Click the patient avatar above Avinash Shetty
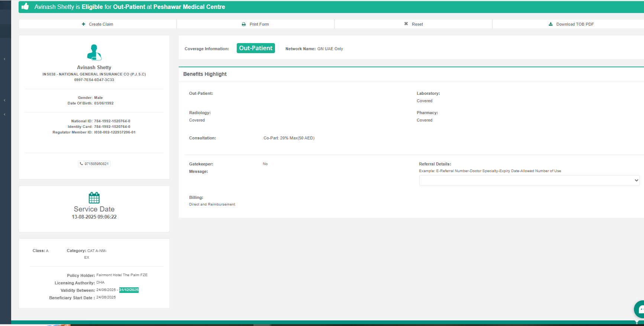The image size is (644, 326). pyautogui.click(x=94, y=52)
